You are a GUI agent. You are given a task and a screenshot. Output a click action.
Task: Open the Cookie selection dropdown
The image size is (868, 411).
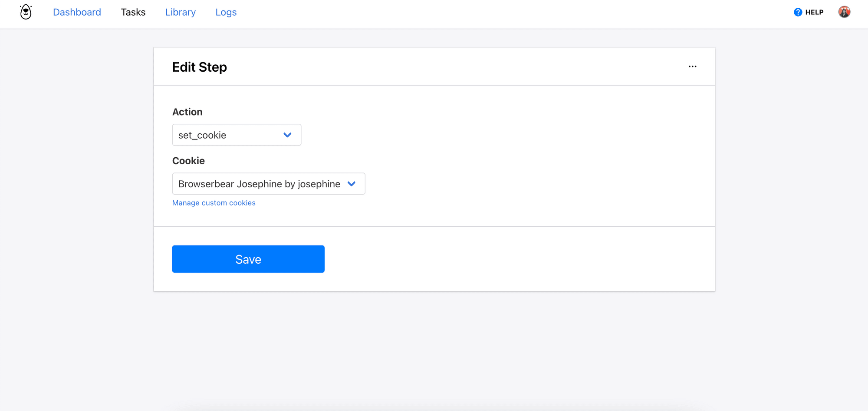pyautogui.click(x=268, y=183)
